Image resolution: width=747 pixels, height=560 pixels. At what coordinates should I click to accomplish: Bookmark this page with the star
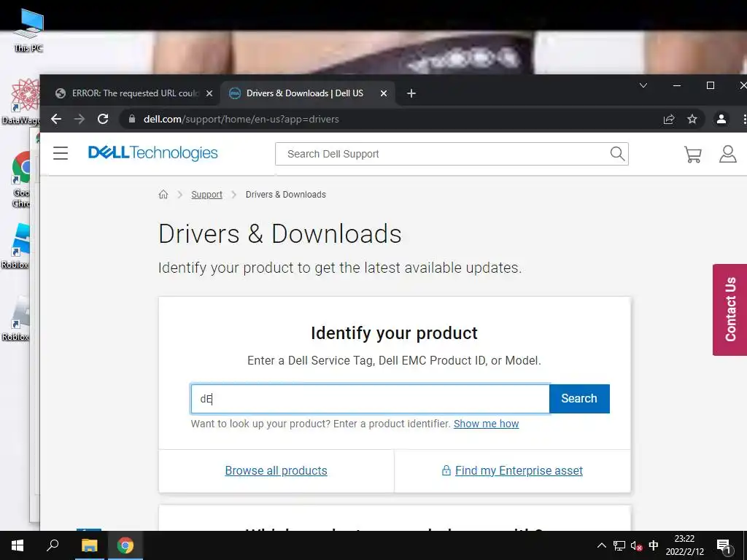[x=692, y=119]
